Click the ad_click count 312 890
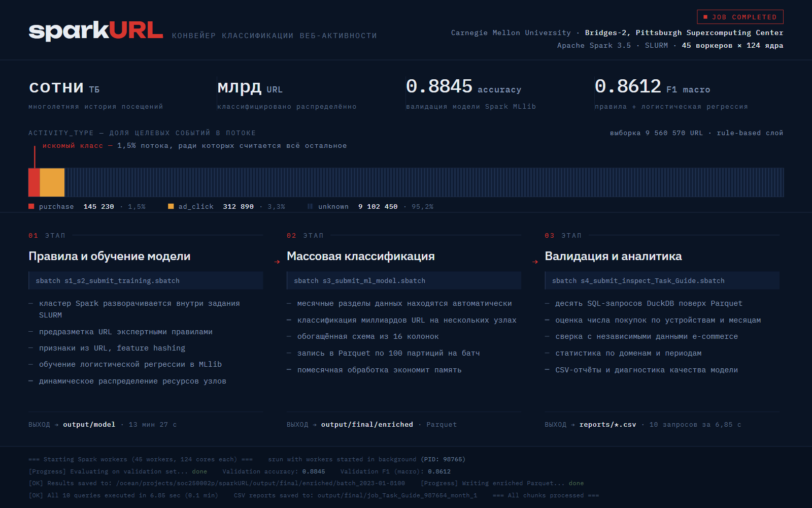Viewport: 812px width, 508px height. point(238,206)
